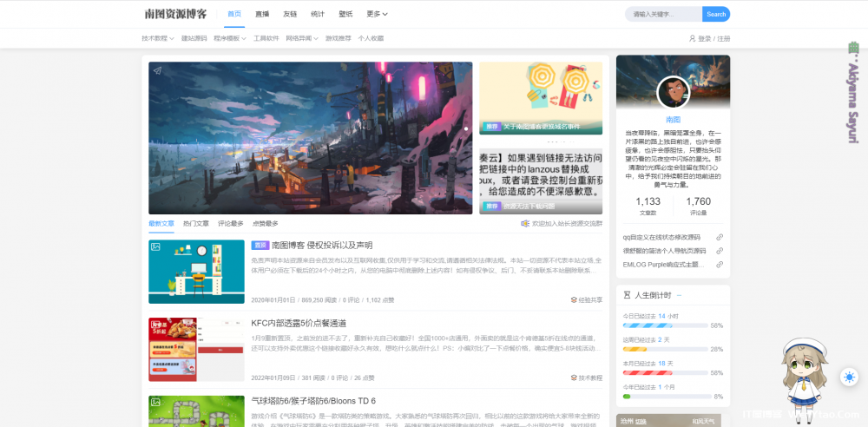868x427 pixels.
Task: Switch to the 热门文章 tab
Action: point(196,224)
